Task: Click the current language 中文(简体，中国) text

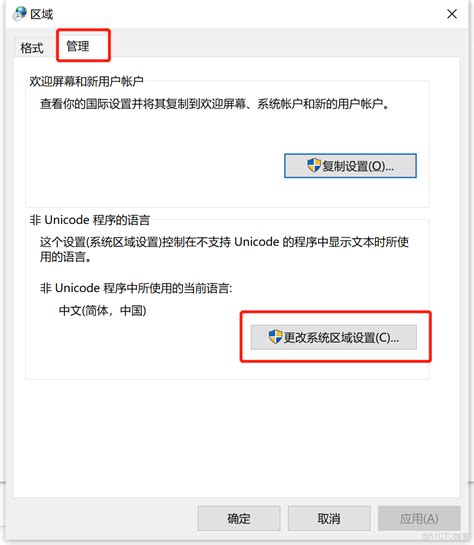Action: click(103, 310)
